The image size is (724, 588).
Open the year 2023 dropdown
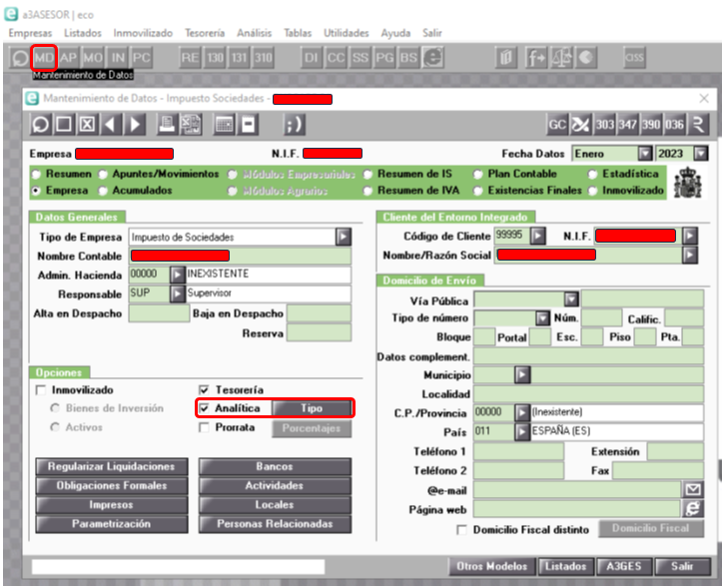[700, 154]
